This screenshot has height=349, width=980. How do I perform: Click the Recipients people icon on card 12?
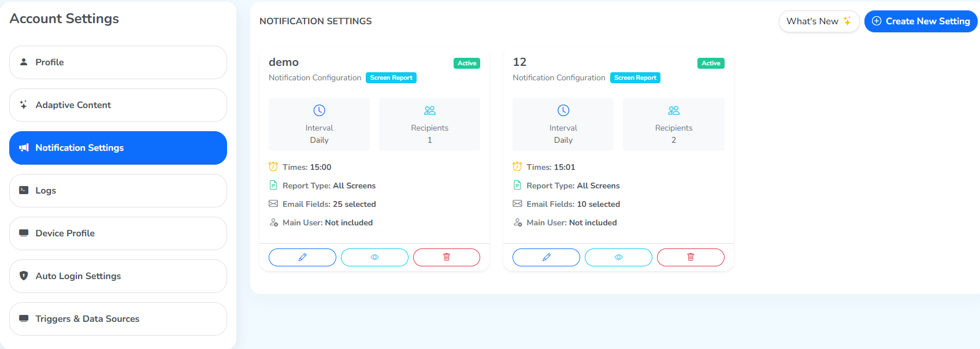[674, 110]
